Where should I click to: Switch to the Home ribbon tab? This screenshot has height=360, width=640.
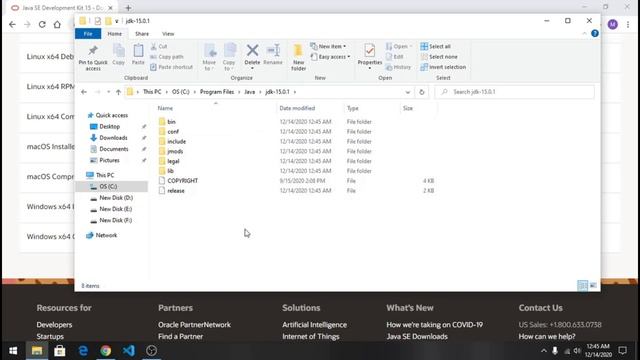pos(115,34)
